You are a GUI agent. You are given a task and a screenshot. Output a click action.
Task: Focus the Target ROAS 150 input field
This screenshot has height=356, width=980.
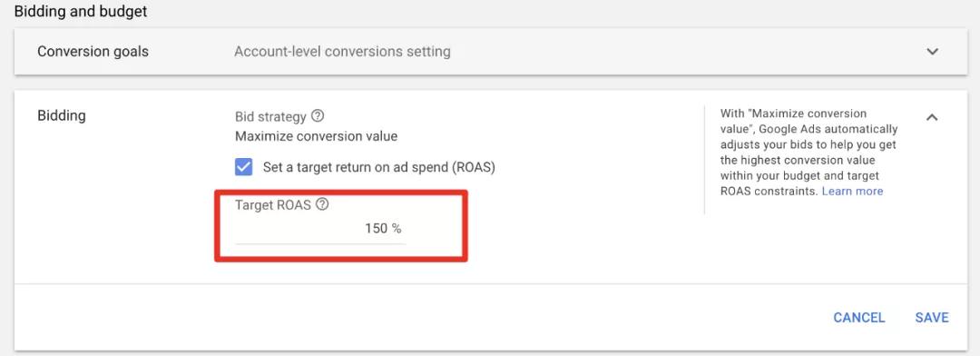(x=320, y=229)
